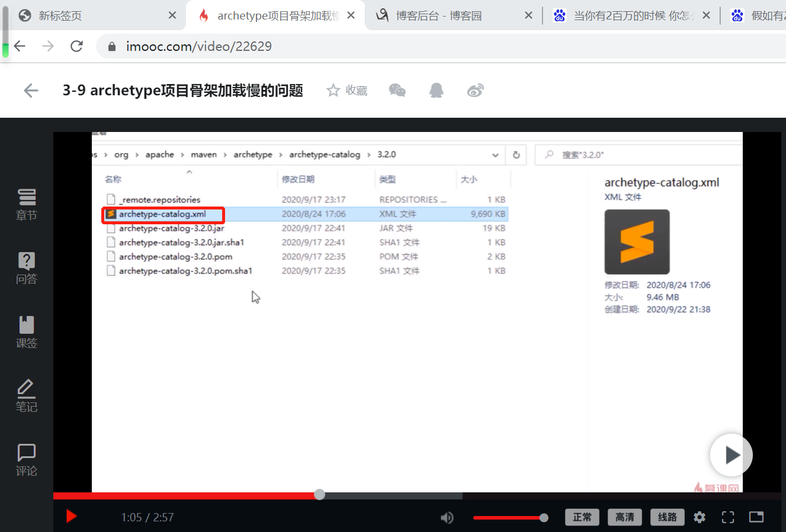Screen dimensions: 786x532
Task: Click the apache breadcrumb segment
Action: pos(160,154)
